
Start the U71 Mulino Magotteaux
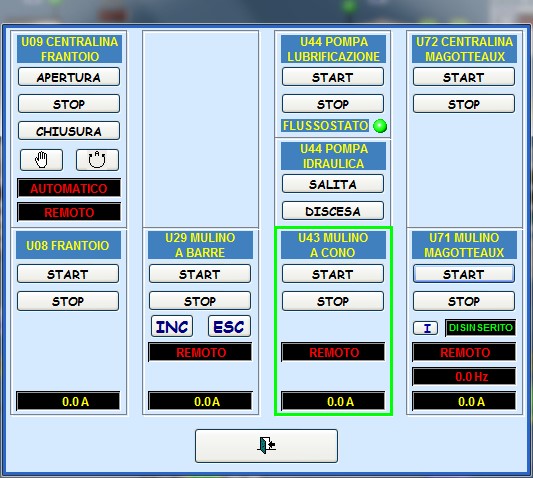coord(464,274)
